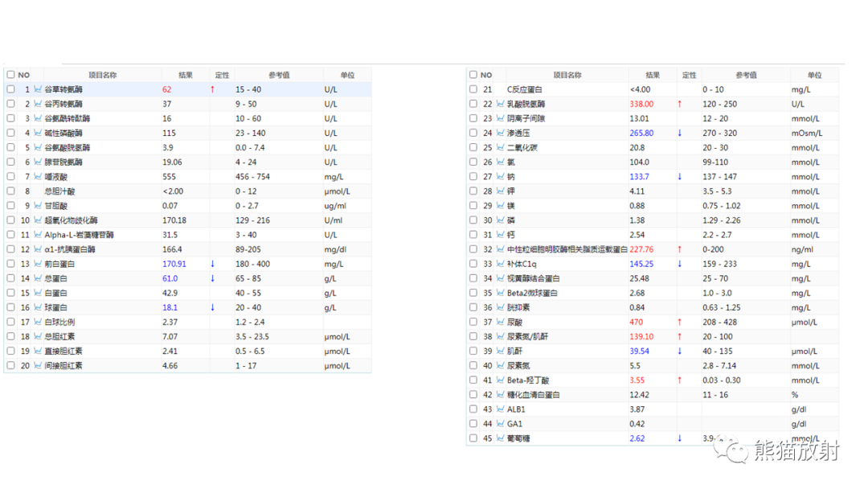This screenshot has height=489, width=868.
Task: Open the chart icon for 超氧化物歧化酶
Action: [x=38, y=220]
